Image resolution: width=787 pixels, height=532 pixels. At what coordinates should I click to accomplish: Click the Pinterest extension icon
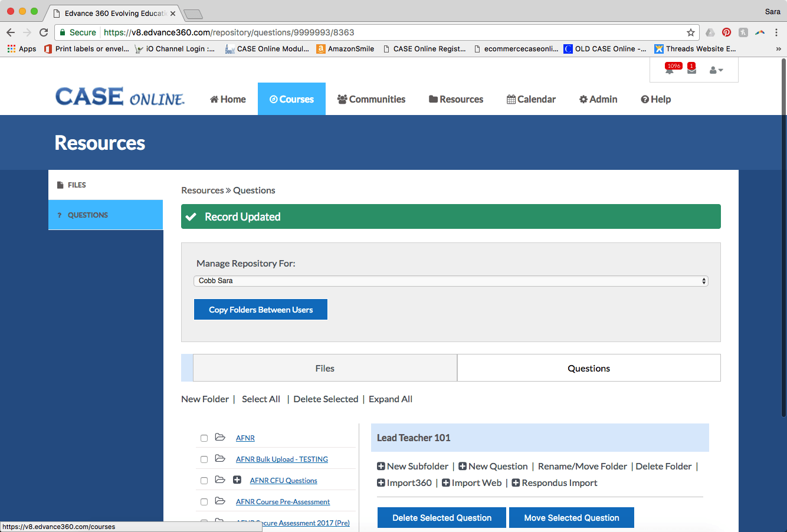click(x=726, y=32)
